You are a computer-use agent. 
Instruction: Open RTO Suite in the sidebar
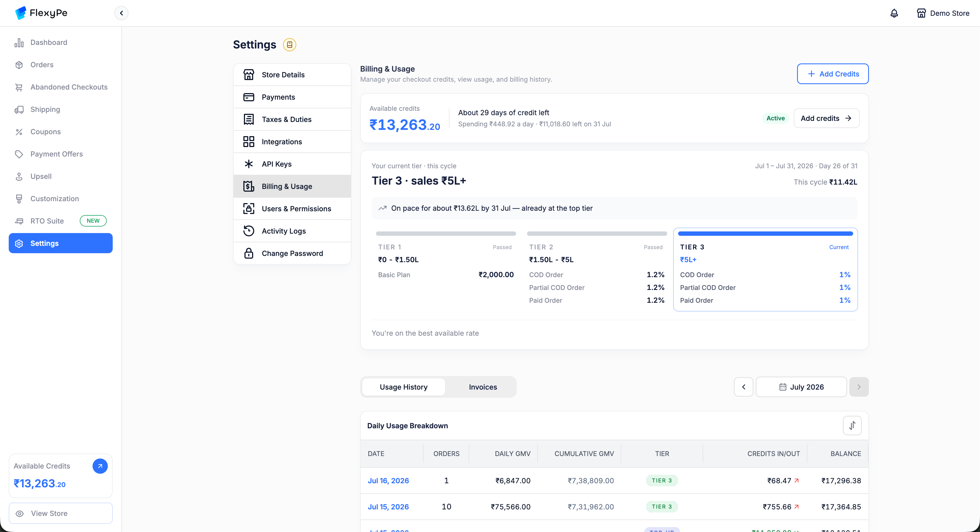(60, 221)
